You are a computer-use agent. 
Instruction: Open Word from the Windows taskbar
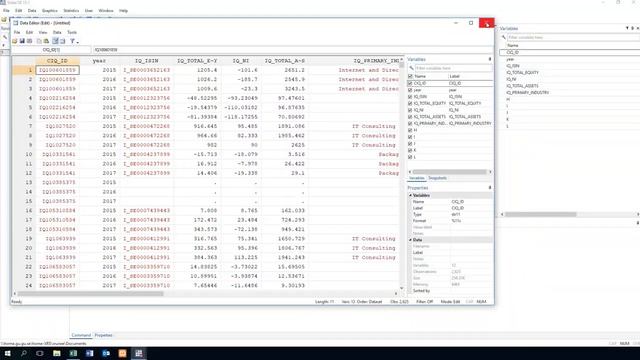pyautogui.click(x=89, y=353)
